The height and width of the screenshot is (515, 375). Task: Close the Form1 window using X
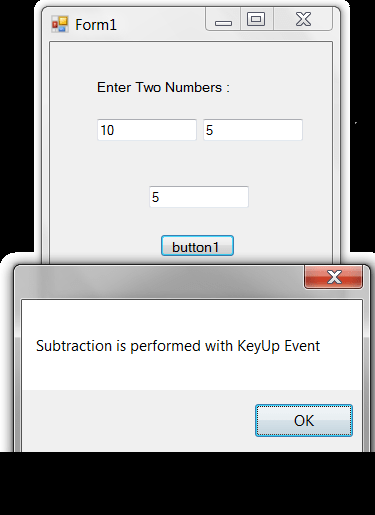point(303,19)
